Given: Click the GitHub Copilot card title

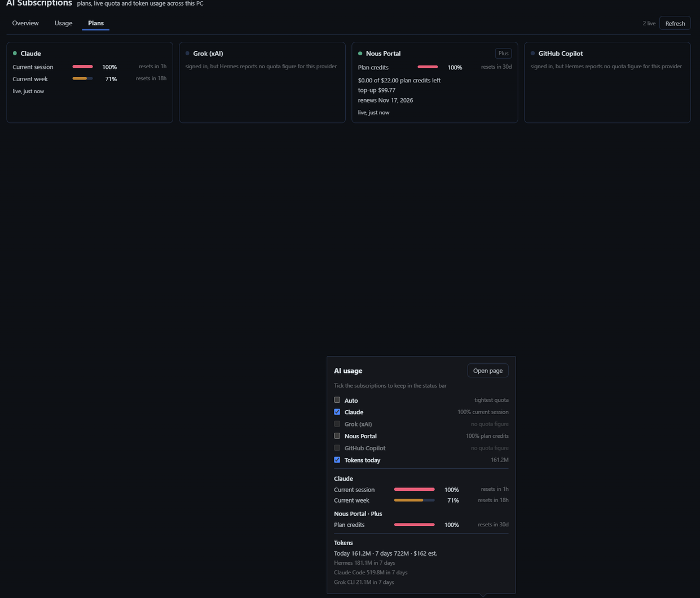Looking at the screenshot, I should 561,54.
